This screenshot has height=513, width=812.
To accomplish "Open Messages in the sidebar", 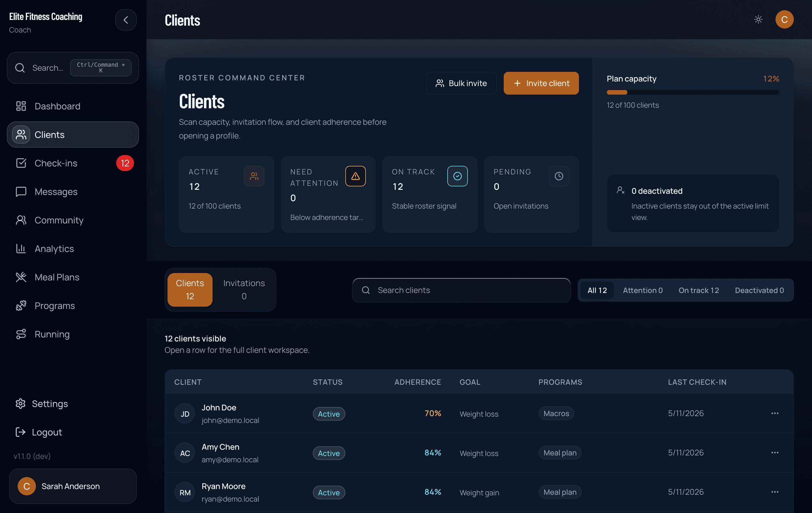I will (73, 192).
